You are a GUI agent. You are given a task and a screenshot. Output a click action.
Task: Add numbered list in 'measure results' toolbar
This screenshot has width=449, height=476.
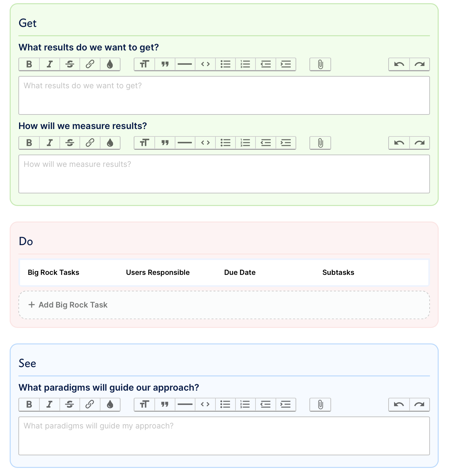(x=245, y=143)
